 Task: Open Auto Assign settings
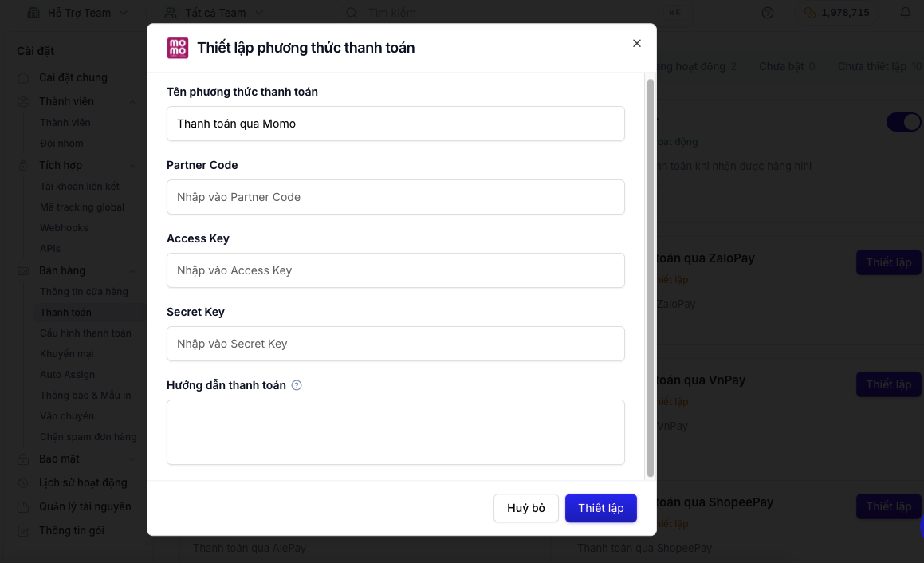[x=67, y=375]
